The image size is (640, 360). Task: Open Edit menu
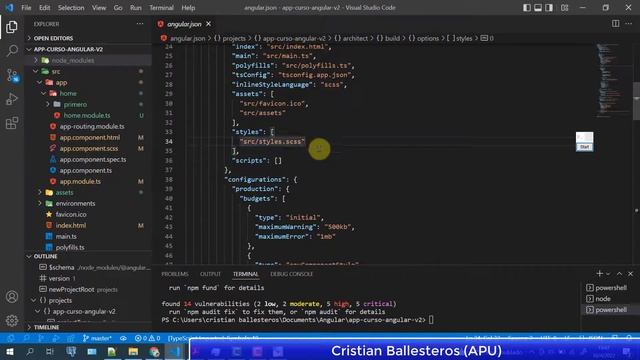pos(44,8)
